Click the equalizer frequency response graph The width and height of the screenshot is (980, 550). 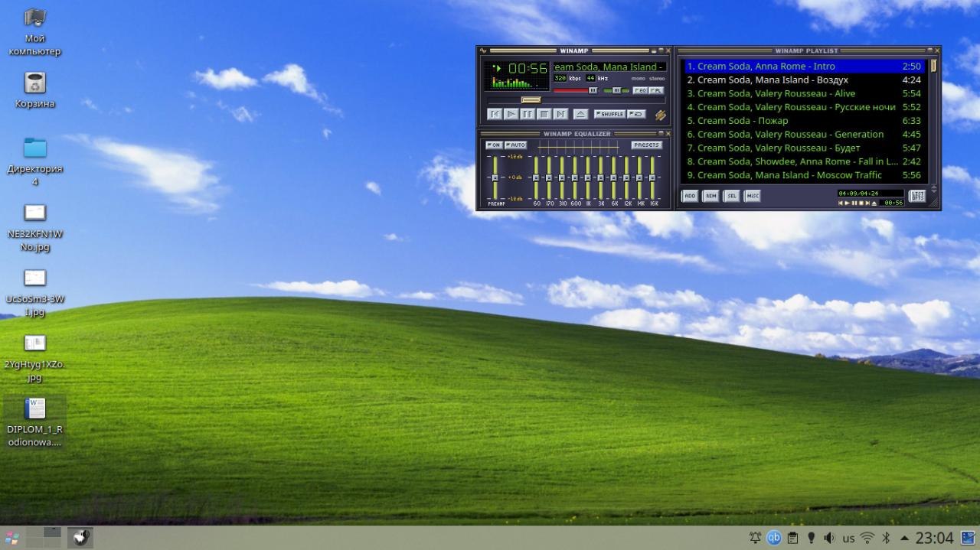coord(579,147)
